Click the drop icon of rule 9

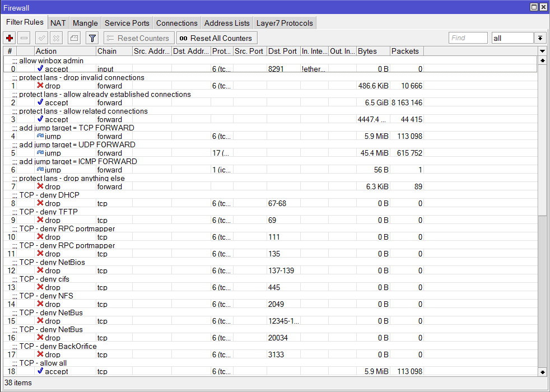(x=40, y=220)
